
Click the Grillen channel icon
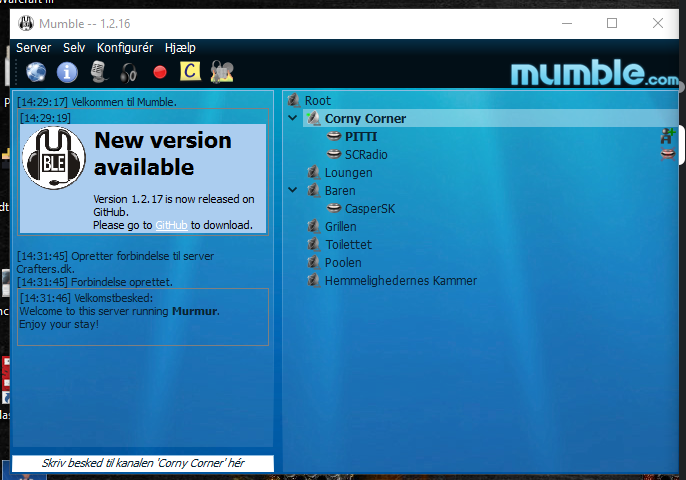click(x=314, y=226)
